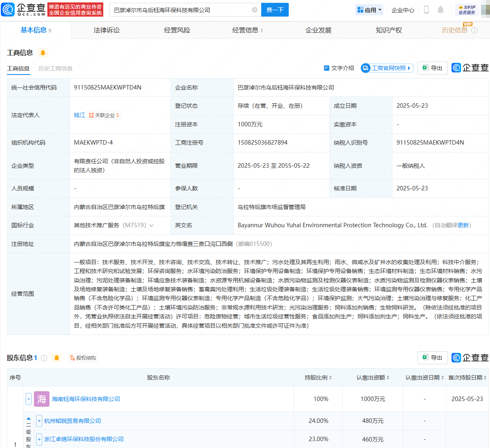Open the 股权结构 equity structure view

tap(83, 358)
